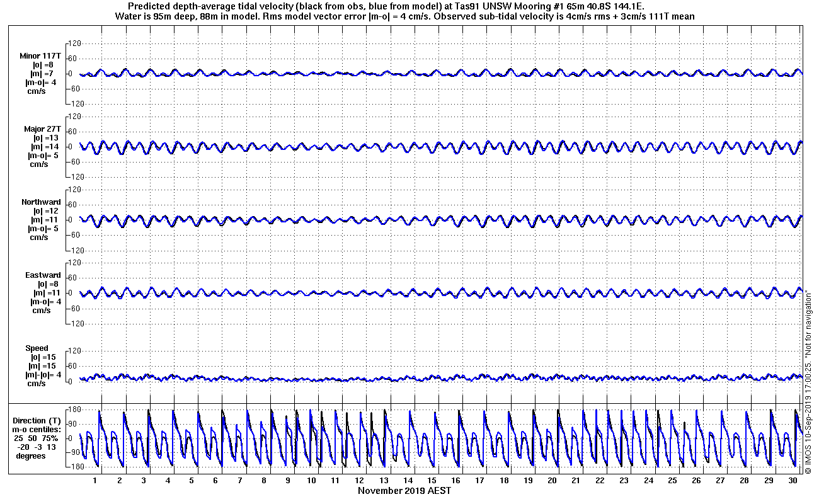
Task: Click the day '10' label on date axis
Action: coord(311,481)
